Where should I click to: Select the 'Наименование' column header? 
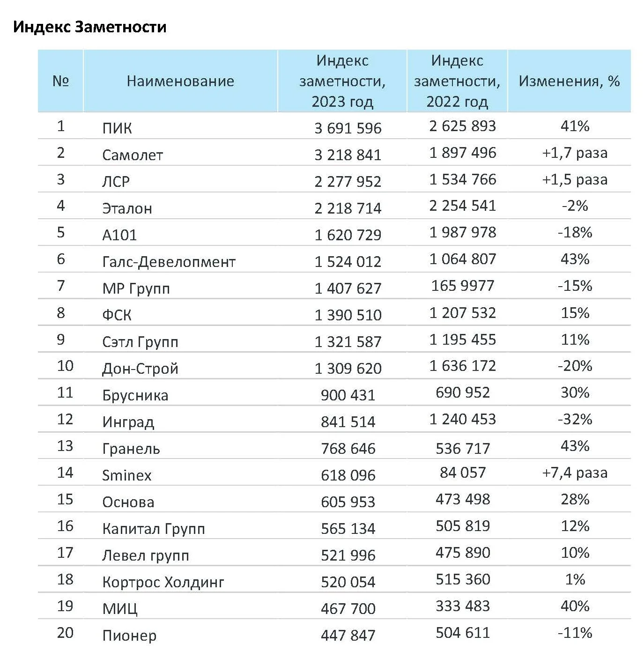coord(180,81)
